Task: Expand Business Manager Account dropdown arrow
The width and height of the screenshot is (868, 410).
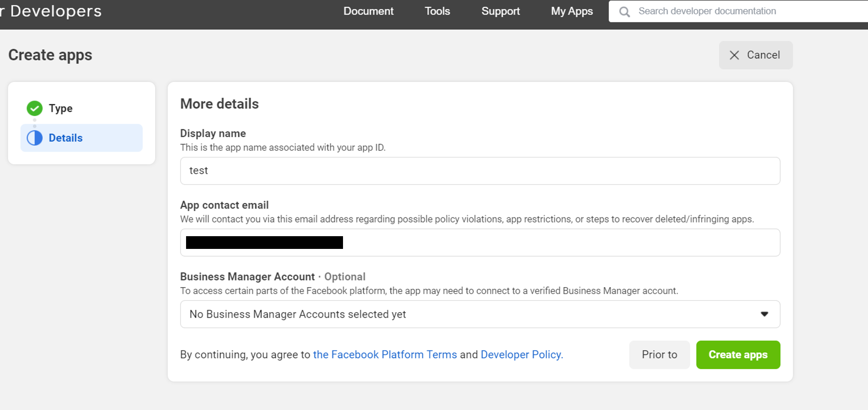Action: click(x=764, y=314)
